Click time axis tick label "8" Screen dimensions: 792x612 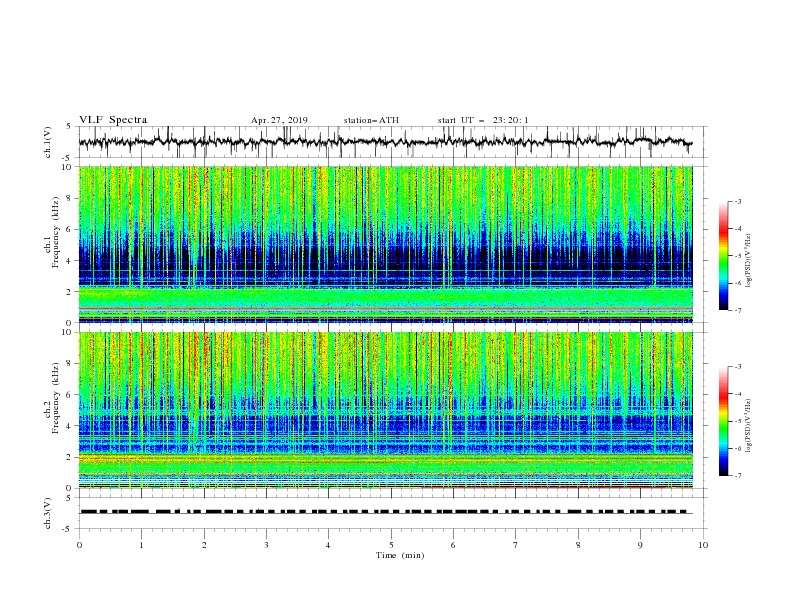click(578, 545)
